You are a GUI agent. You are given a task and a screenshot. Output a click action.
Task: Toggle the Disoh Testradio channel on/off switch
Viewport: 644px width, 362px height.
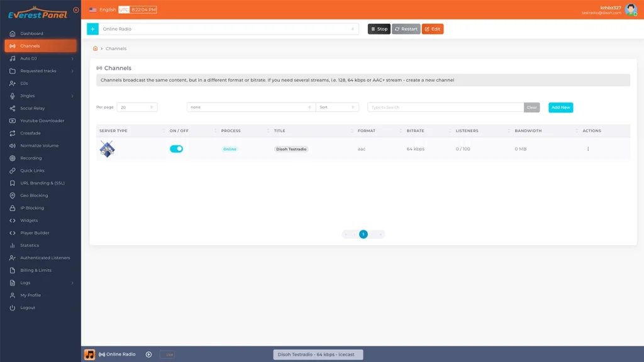coord(176,149)
